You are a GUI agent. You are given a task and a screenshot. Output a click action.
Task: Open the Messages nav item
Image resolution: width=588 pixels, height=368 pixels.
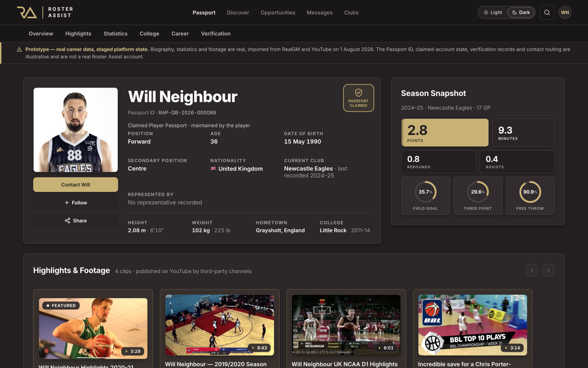[x=319, y=12]
